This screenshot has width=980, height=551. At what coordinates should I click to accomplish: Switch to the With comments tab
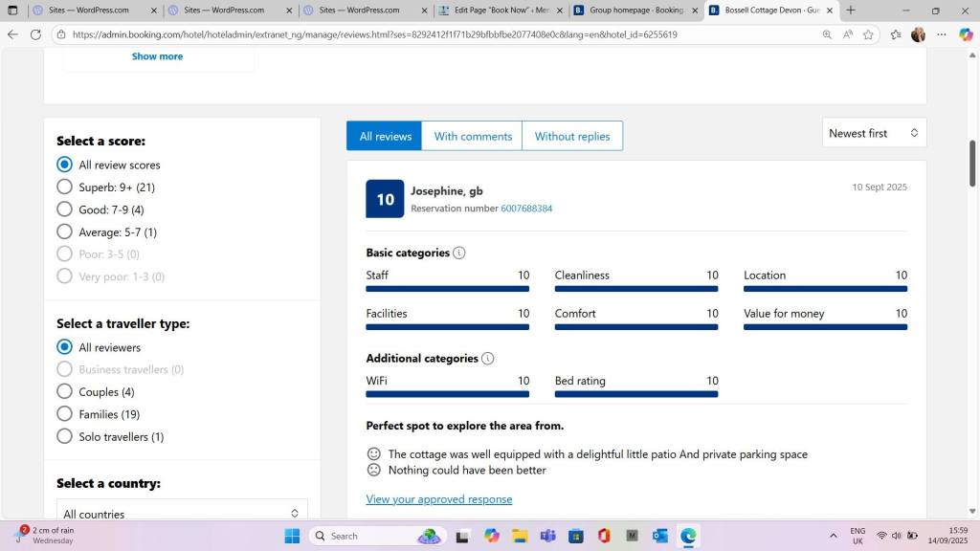[x=473, y=137]
